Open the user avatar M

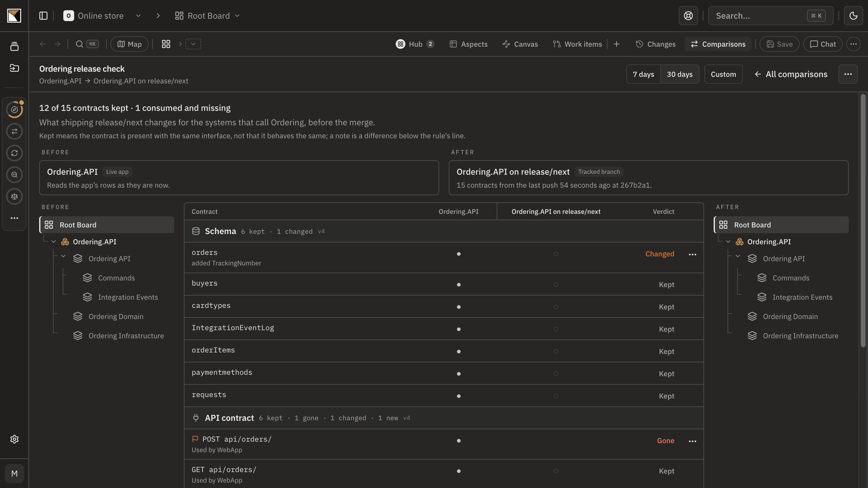pos(14,474)
